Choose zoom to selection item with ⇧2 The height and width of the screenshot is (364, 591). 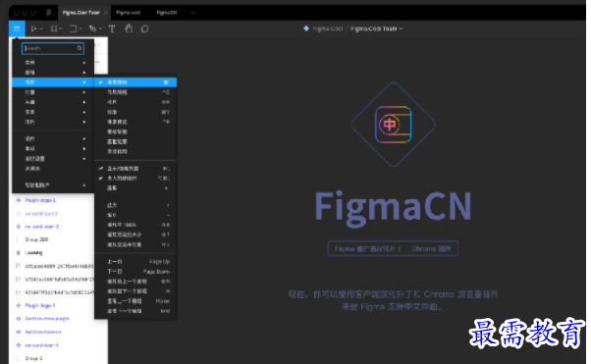tap(135, 244)
